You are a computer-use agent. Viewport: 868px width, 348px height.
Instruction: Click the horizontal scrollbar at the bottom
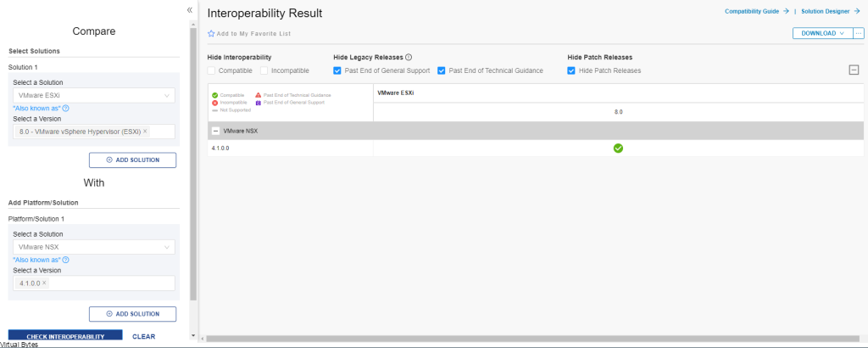pos(531,338)
